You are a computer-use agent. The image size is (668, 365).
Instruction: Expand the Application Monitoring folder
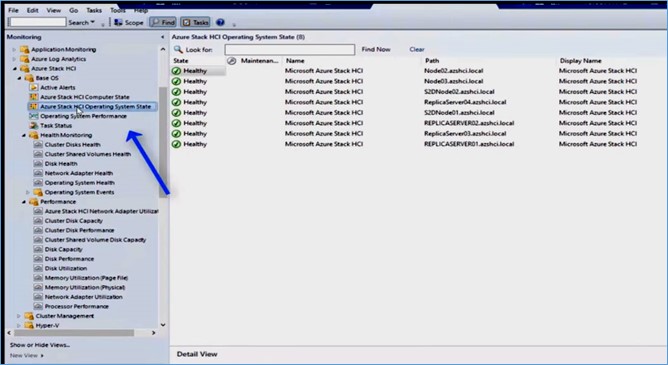click(14, 49)
